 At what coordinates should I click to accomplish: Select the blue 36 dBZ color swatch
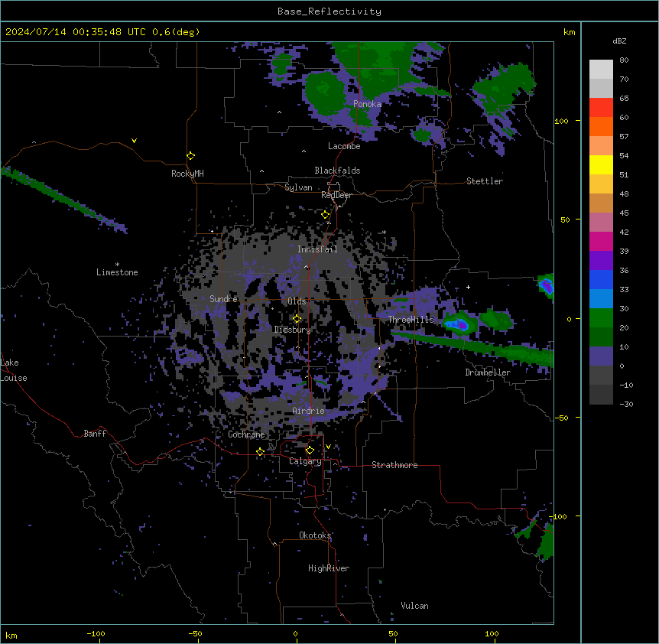601,279
